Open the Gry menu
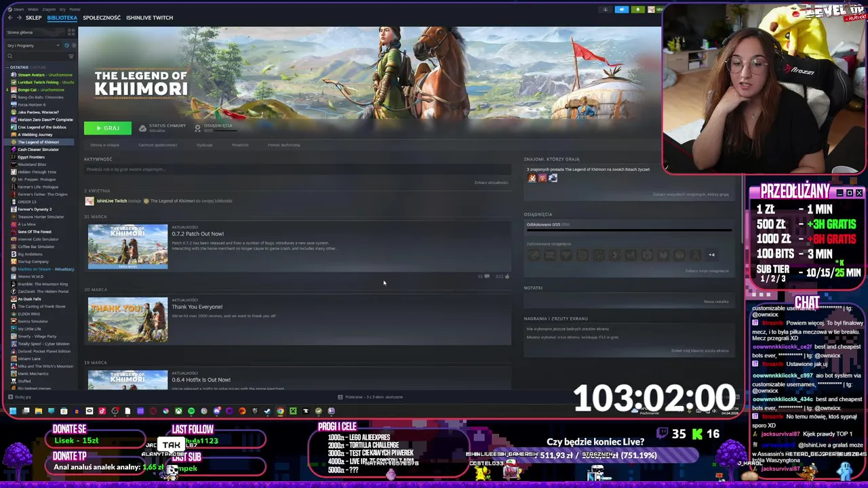The width and height of the screenshot is (868, 488). click(x=62, y=9)
